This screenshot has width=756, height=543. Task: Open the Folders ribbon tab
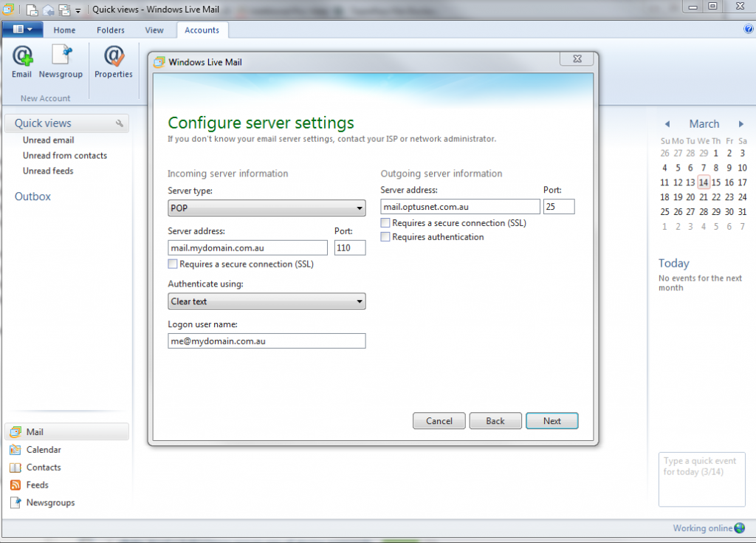pos(110,30)
